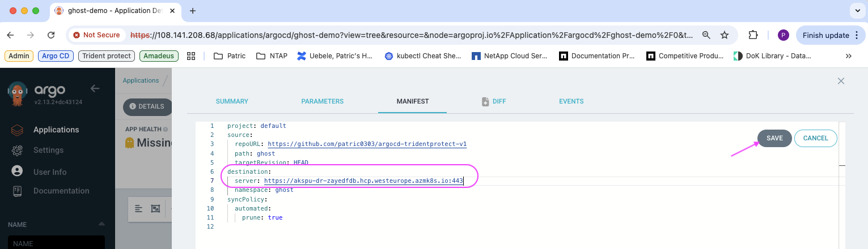The height and width of the screenshot is (249, 868).
Task: Open the EVENTS tab
Action: (571, 101)
